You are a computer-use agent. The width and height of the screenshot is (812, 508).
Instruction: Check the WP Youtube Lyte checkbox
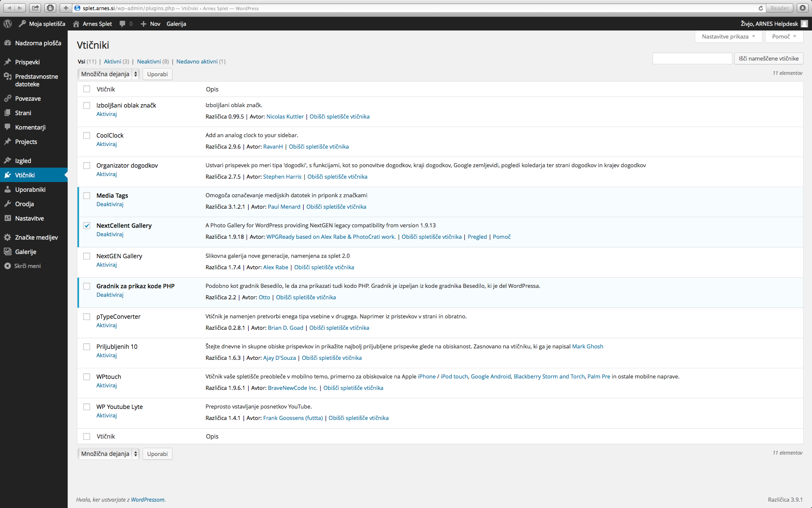click(x=87, y=407)
